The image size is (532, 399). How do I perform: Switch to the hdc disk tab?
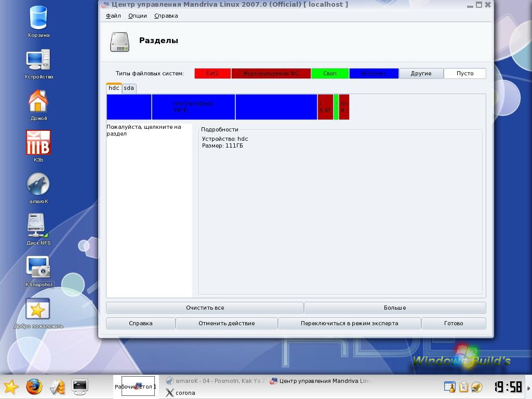(x=114, y=88)
